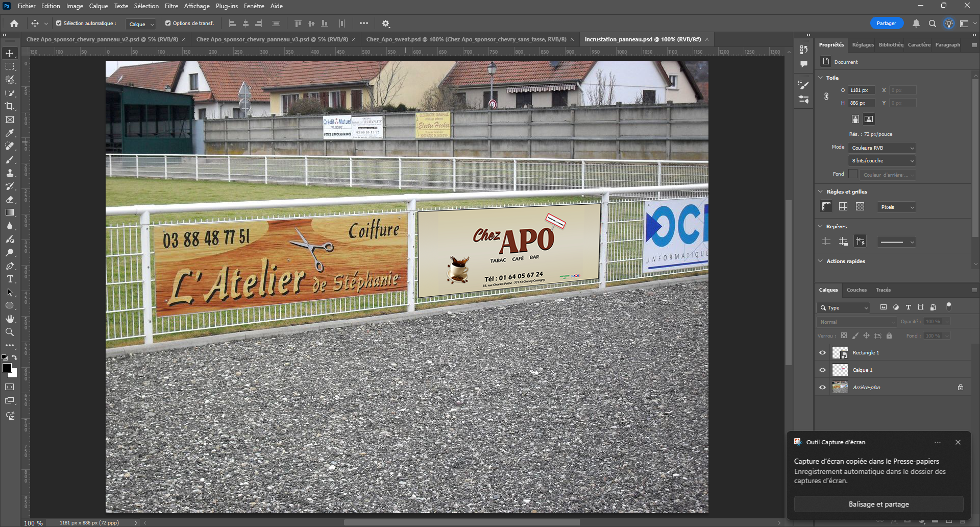The width and height of the screenshot is (980, 527).
Task: Hide the Rectangle 1 layer
Action: [822, 353]
